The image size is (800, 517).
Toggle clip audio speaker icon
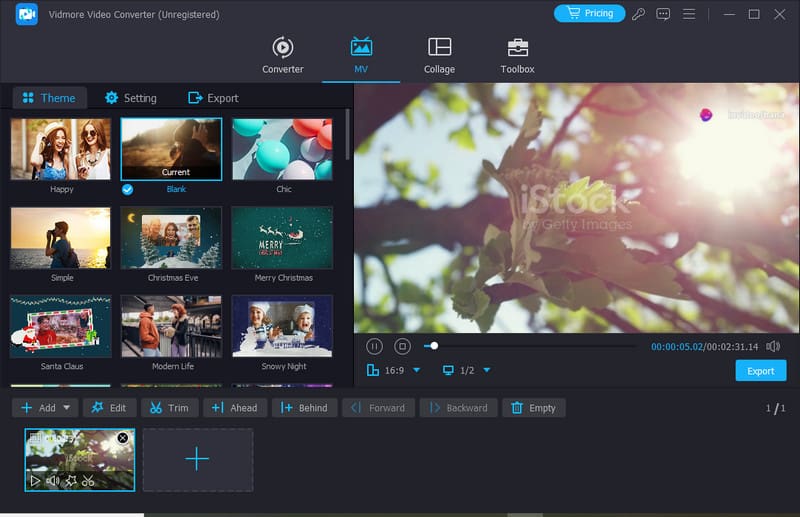[x=53, y=481]
